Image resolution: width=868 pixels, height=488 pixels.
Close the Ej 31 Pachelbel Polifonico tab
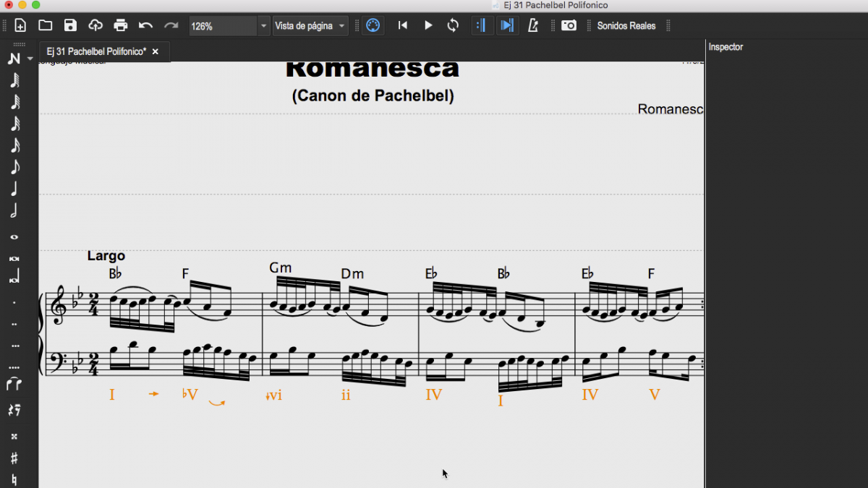point(155,52)
